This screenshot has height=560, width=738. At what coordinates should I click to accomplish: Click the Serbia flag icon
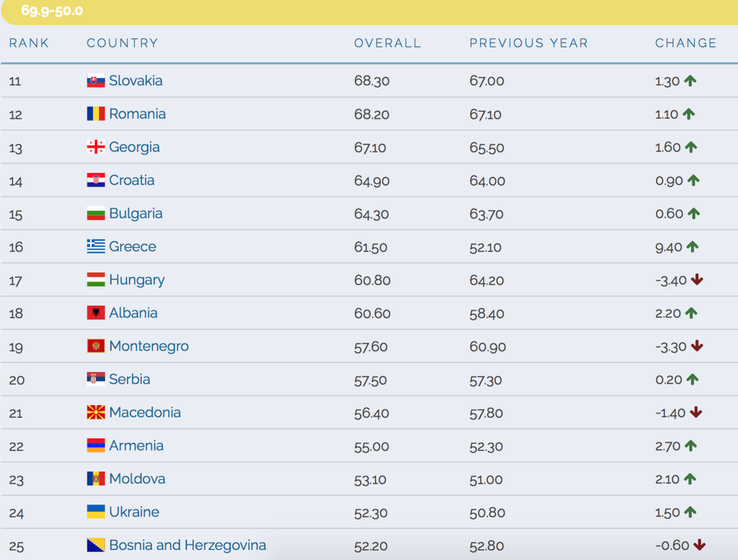(96, 379)
